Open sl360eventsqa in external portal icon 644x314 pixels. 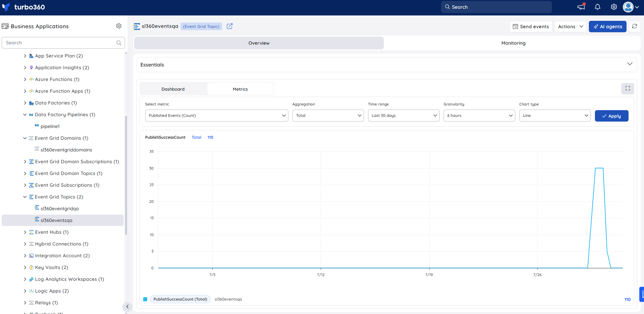[230, 26]
